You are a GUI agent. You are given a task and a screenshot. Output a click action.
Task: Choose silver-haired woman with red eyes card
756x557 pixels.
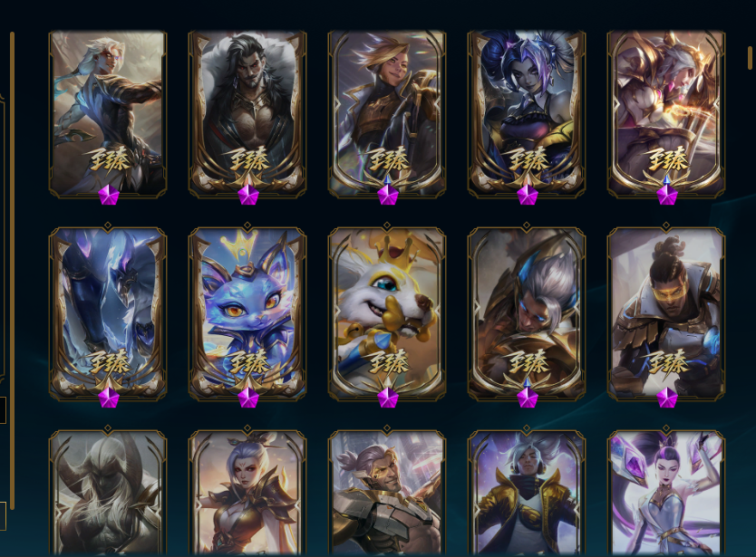click(247, 493)
